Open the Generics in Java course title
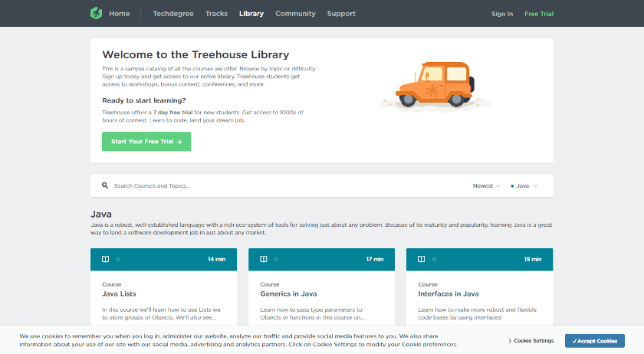 289,293
